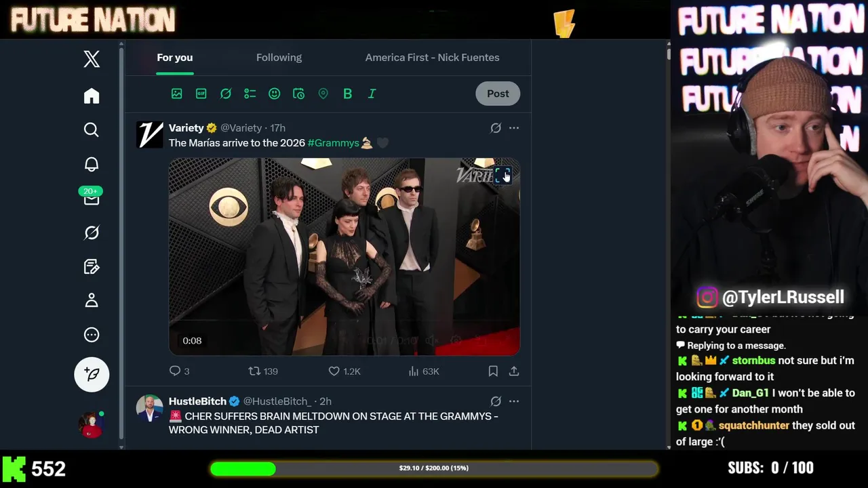The image size is (868, 488).
Task: Switch to the For you tab
Action: tap(175, 58)
